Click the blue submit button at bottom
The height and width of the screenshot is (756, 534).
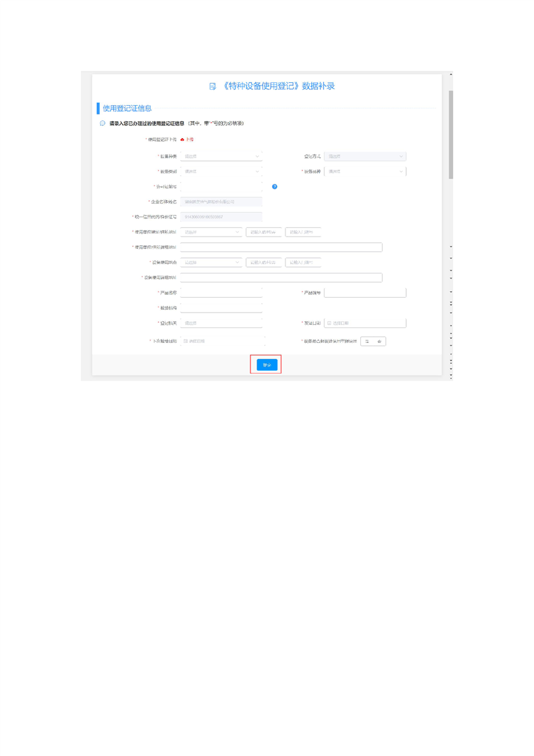click(x=267, y=365)
